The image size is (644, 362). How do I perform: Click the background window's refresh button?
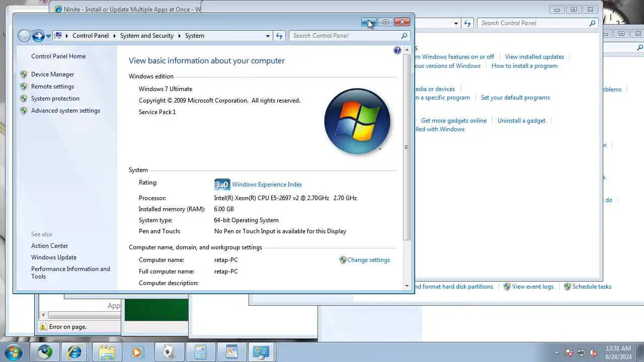pyautogui.click(x=468, y=23)
